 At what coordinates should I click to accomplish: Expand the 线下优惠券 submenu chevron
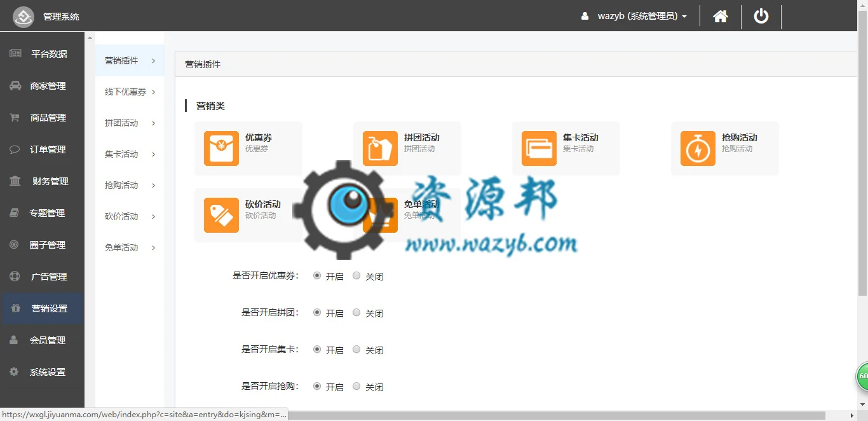(x=154, y=92)
